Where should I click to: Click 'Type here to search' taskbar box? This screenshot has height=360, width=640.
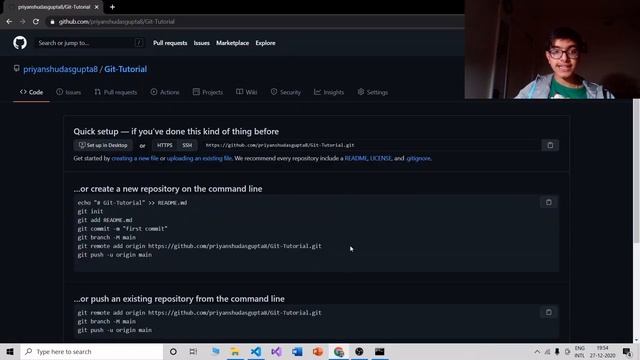tap(92, 351)
